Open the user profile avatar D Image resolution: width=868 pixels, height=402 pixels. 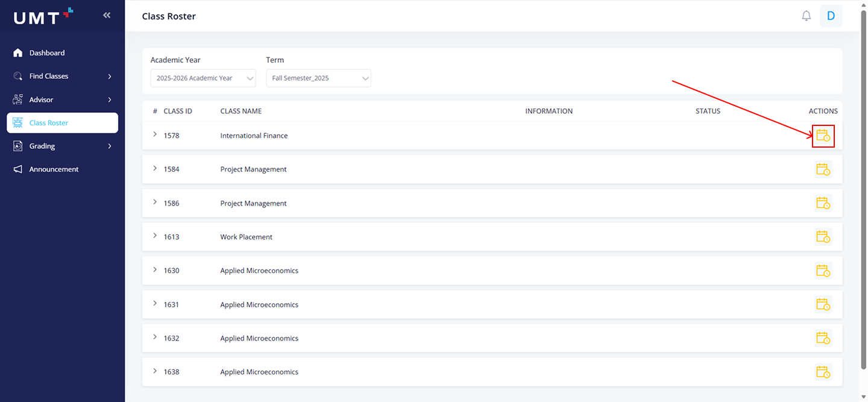click(x=831, y=16)
